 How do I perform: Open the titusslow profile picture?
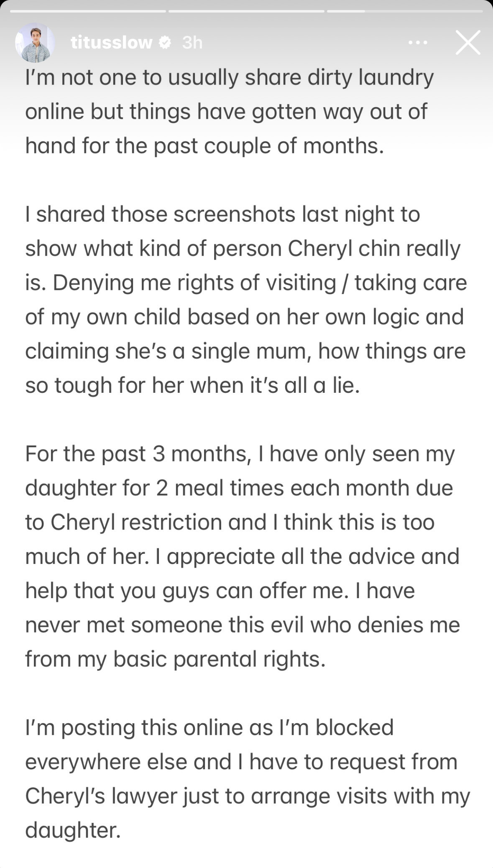pyautogui.click(x=35, y=42)
